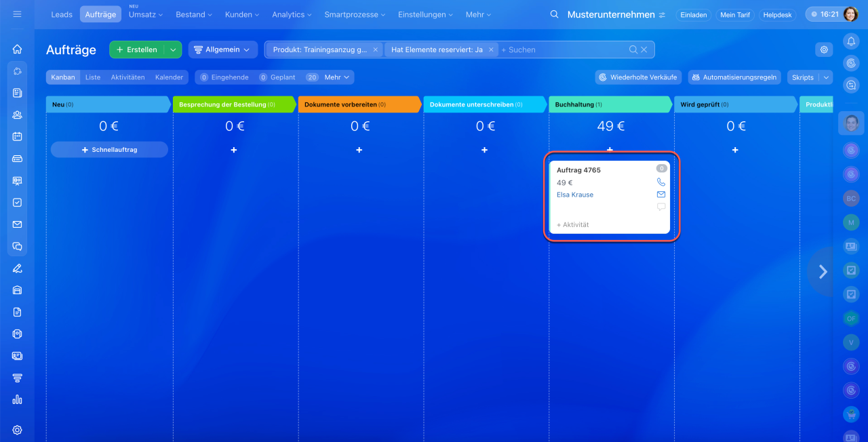The width and height of the screenshot is (868, 442).
Task: Open the tasks checkmark icon in sidebar
Action: pyautogui.click(x=17, y=202)
